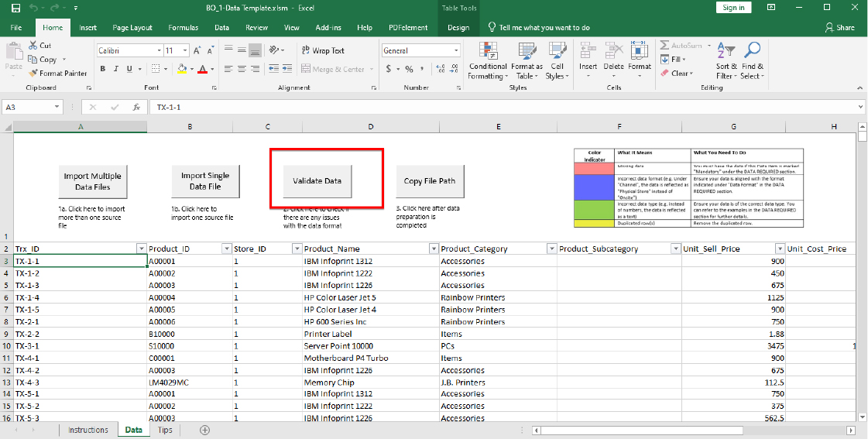Toggle bold formatting
Image resolution: width=868 pixels, height=446 pixels.
tap(101, 69)
